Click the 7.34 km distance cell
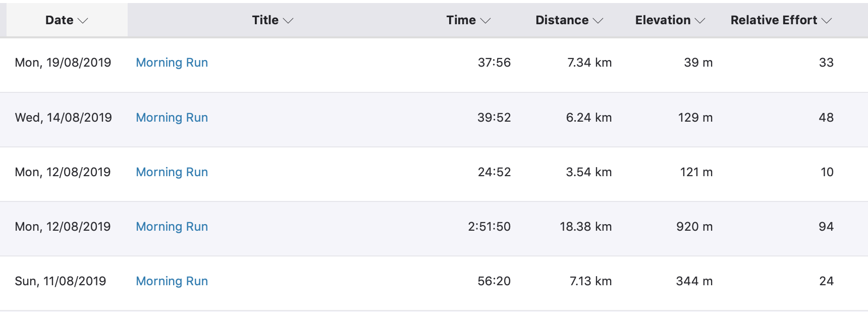 (x=589, y=63)
